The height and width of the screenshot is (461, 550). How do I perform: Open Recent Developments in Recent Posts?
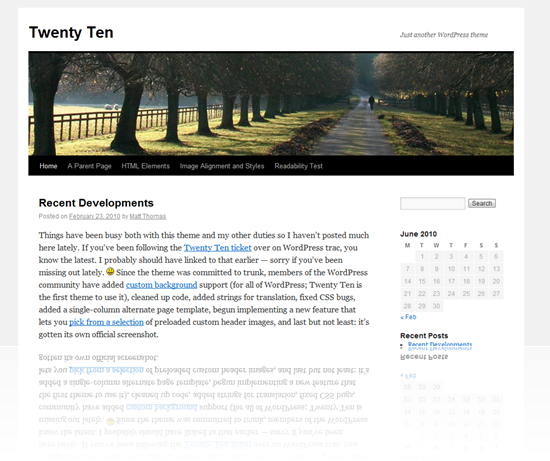pyautogui.click(x=440, y=345)
